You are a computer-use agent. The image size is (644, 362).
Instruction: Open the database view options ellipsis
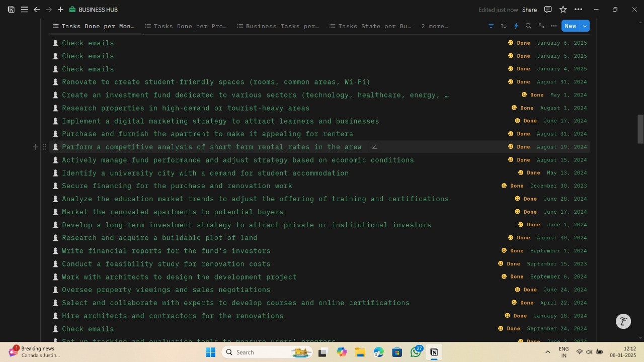coord(554,26)
